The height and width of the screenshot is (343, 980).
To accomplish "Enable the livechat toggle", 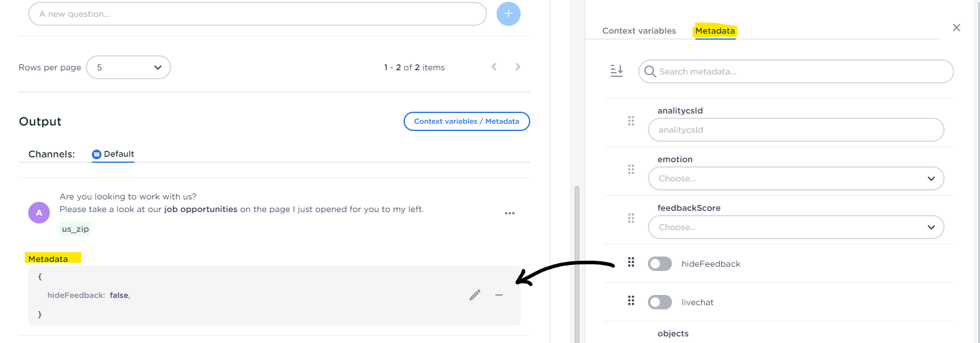I will click(x=660, y=302).
